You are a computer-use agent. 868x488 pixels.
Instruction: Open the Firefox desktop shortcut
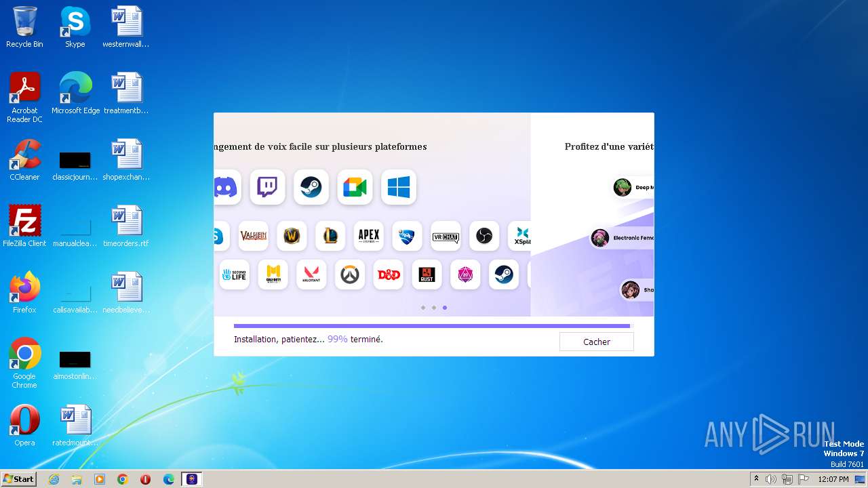tap(24, 293)
